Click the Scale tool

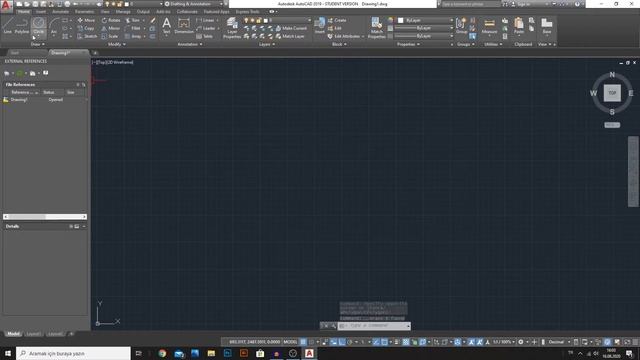click(x=110, y=36)
